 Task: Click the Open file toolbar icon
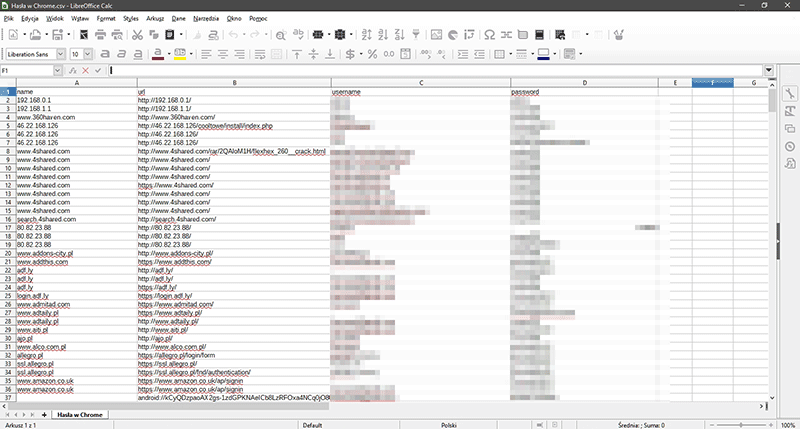point(35,35)
